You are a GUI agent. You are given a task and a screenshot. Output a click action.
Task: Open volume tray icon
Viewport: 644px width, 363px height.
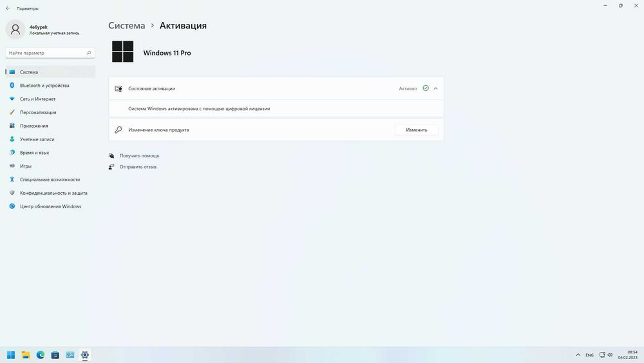[610, 355]
